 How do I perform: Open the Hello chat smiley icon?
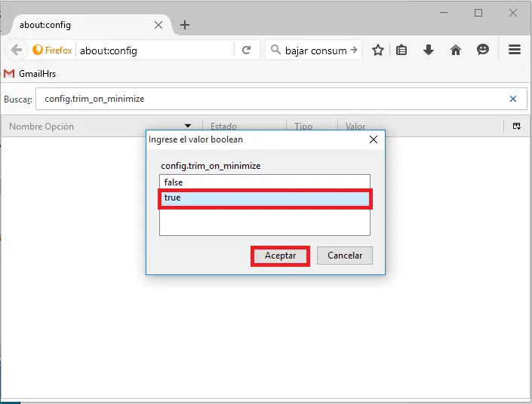coord(482,50)
